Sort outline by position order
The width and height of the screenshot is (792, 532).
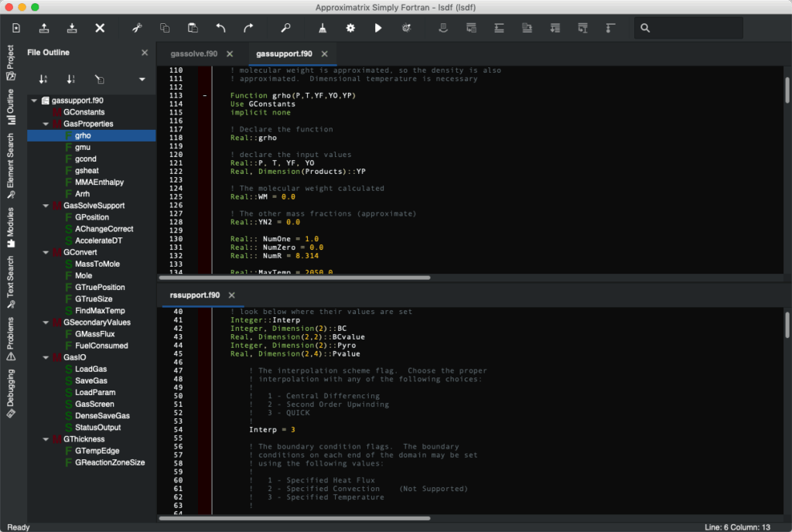coord(71,79)
